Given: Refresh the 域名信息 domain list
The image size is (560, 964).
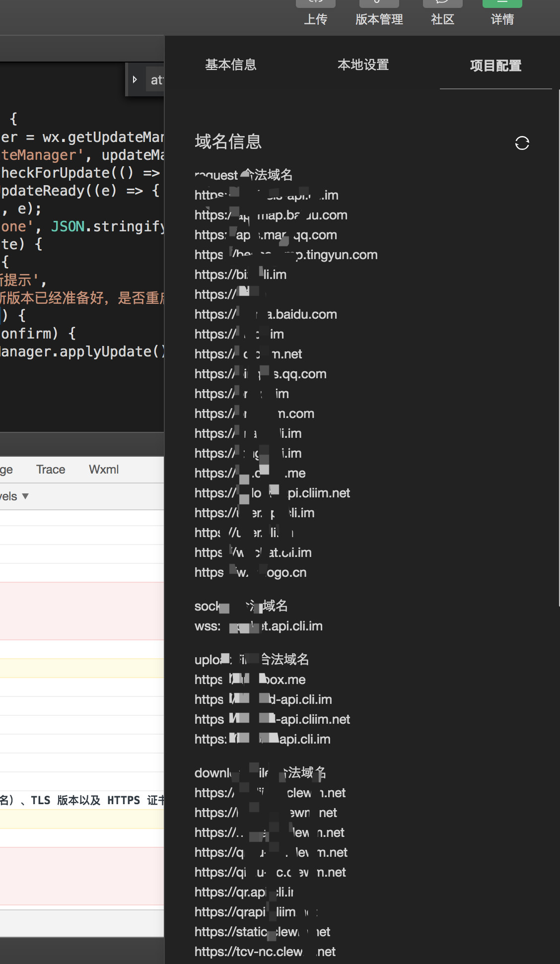Looking at the screenshot, I should pos(522,143).
